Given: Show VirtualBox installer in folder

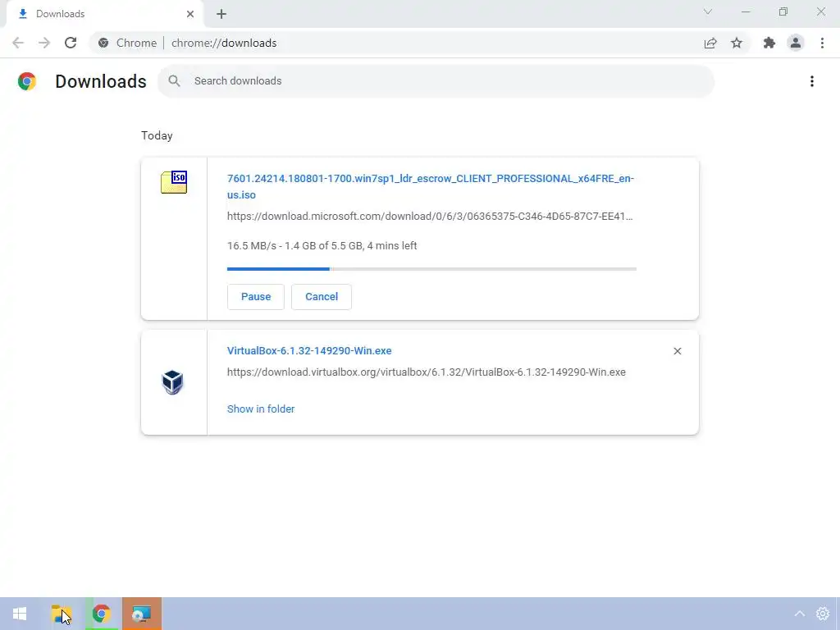Looking at the screenshot, I should (x=261, y=409).
